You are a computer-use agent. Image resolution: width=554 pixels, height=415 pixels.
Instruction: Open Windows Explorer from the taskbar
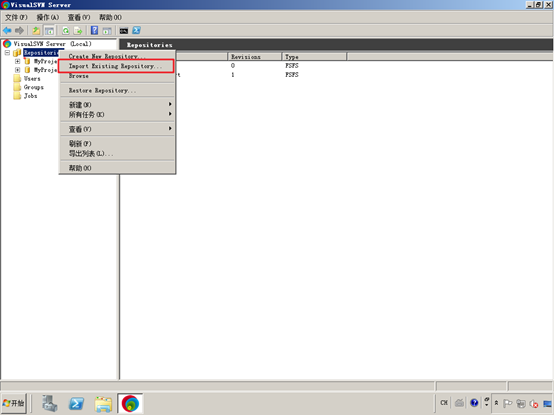click(x=103, y=403)
